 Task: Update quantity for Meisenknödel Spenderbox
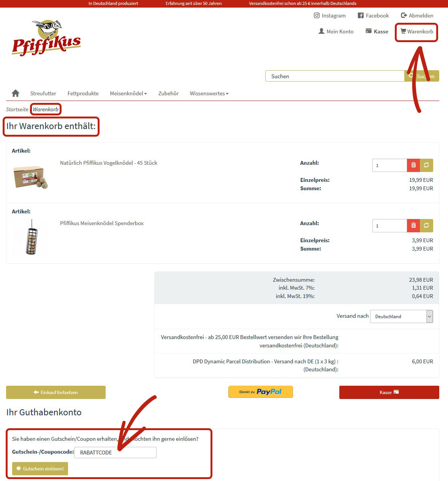(426, 226)
